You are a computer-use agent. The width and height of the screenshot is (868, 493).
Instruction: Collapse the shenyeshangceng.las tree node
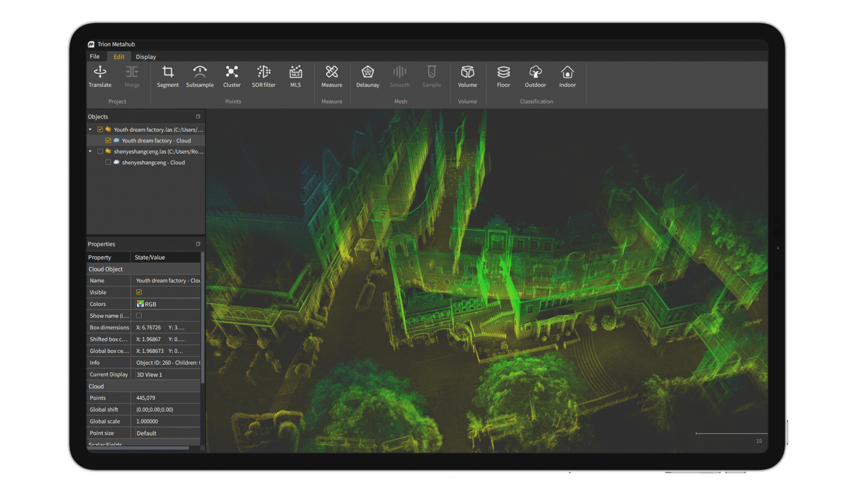click(90, 152)
